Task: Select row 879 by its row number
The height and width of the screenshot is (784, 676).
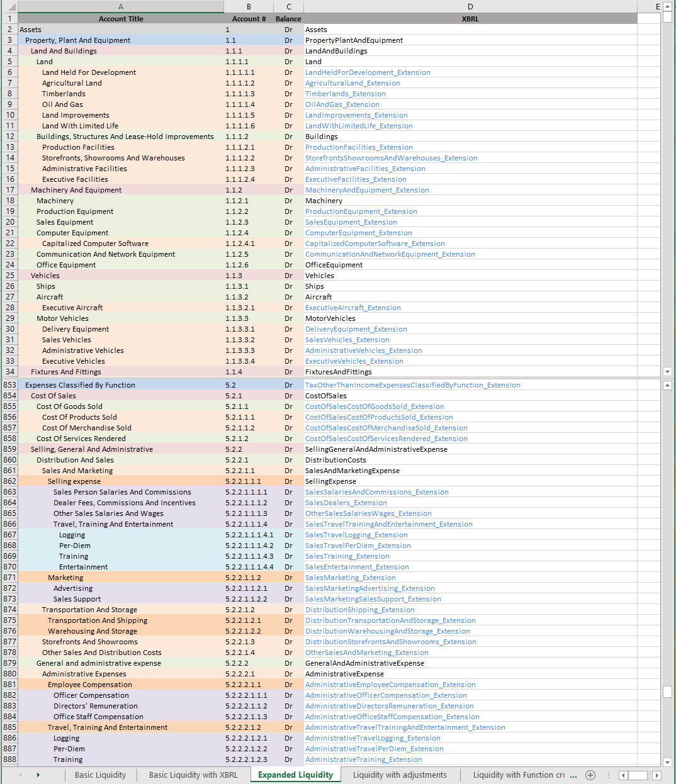Action: [x=9, y=663]
